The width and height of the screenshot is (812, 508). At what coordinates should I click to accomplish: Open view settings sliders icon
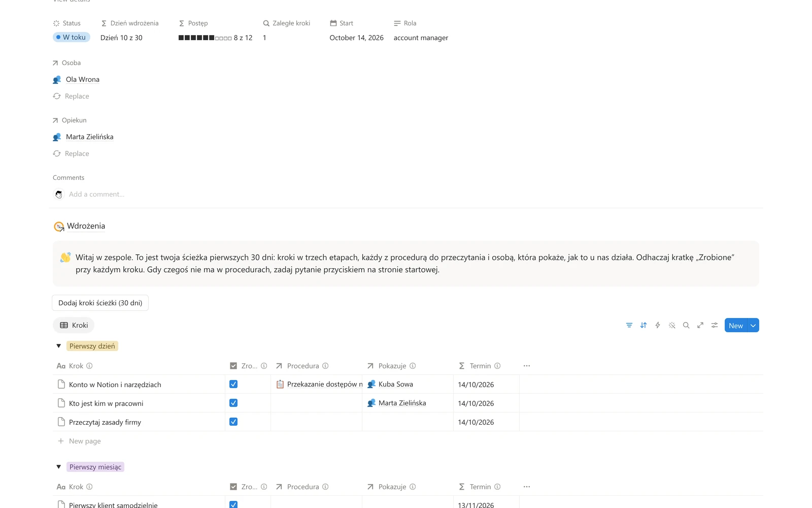pyautogui.click(x=715, y=325)
